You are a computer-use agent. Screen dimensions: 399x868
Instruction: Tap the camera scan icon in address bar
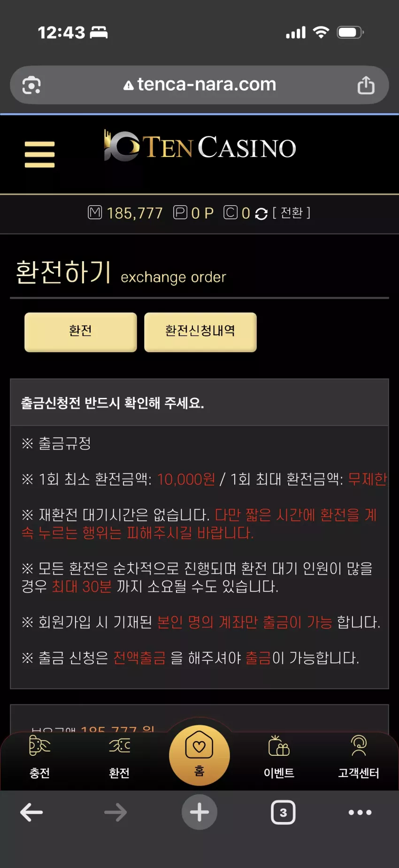point(31,85)
